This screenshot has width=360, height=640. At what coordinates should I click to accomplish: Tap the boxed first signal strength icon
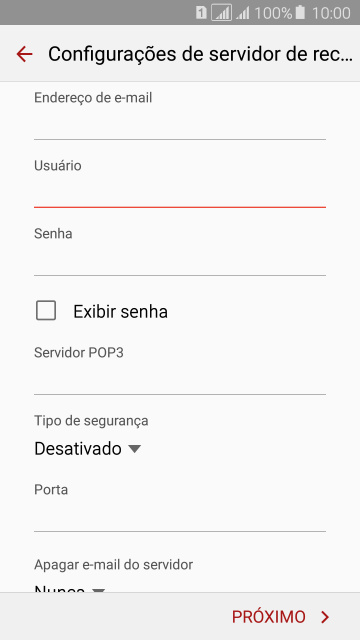222,13
